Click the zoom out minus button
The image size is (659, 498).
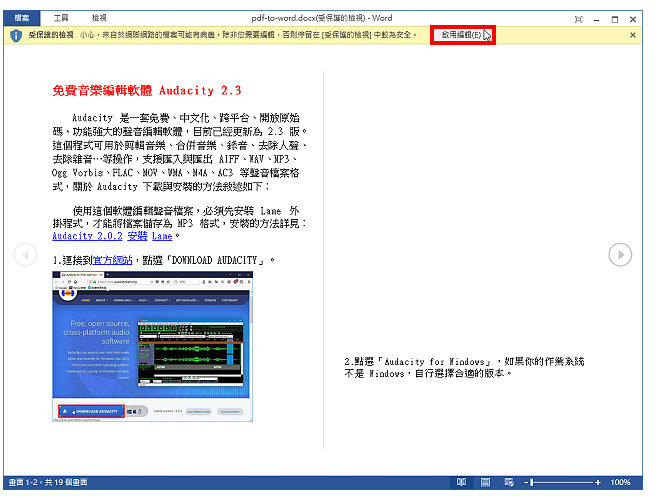[x=525, y=482]
